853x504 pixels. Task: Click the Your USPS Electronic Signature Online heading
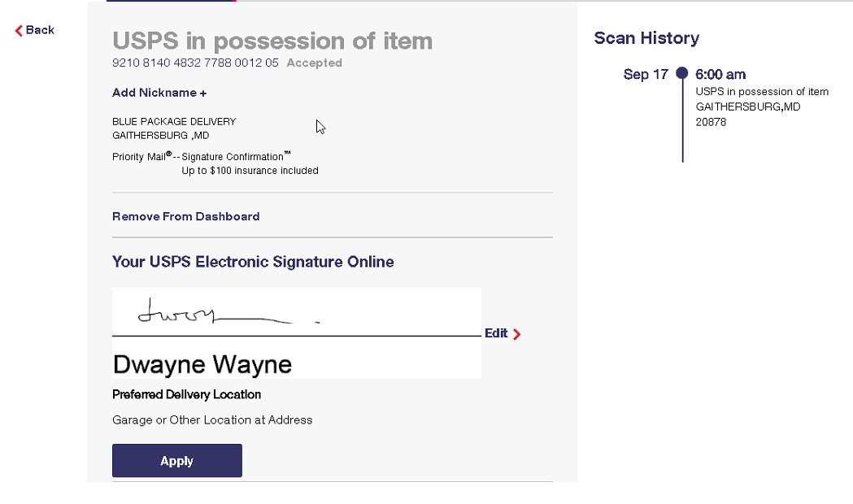(253, 262)
